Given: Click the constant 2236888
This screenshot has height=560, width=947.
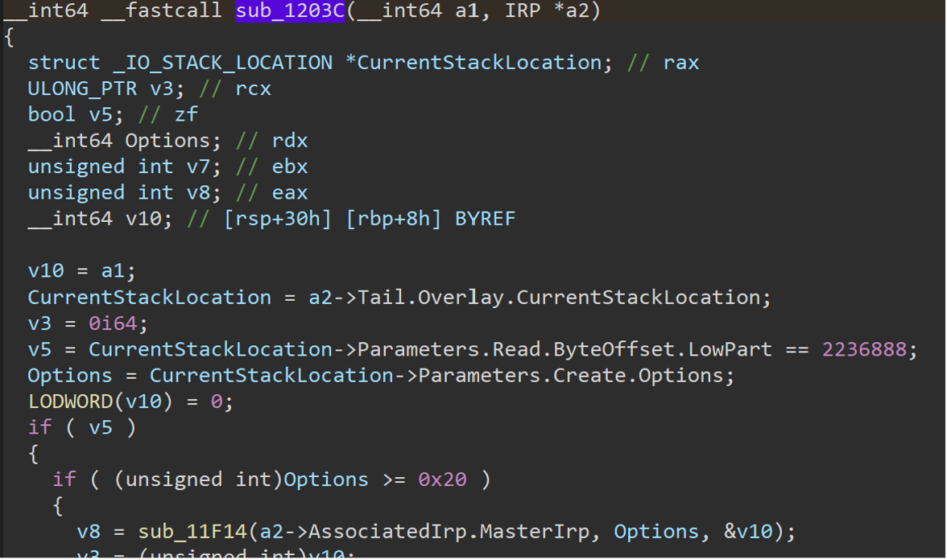Looking at the screenshot, I should click(x=866, y=349).
